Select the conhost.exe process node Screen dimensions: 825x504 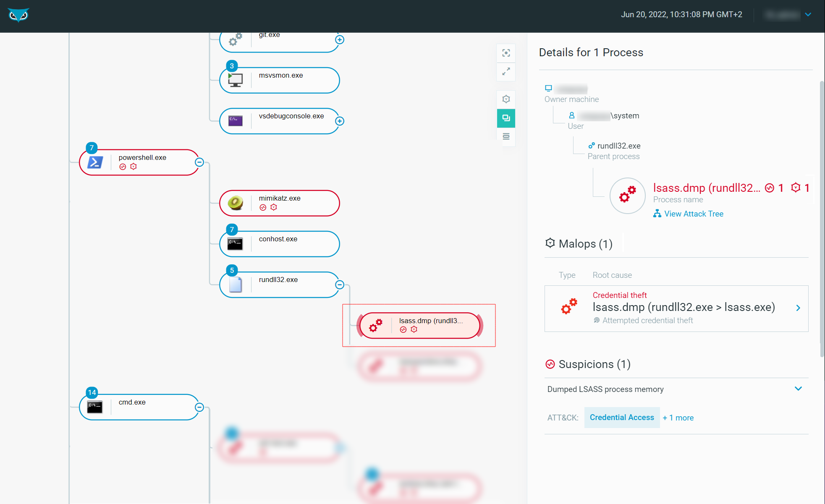pos(280,244)
